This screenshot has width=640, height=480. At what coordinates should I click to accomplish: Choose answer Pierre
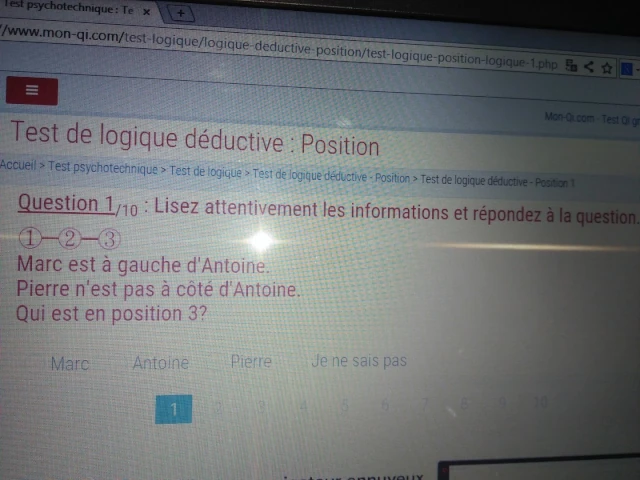click(x=251, y=361)
